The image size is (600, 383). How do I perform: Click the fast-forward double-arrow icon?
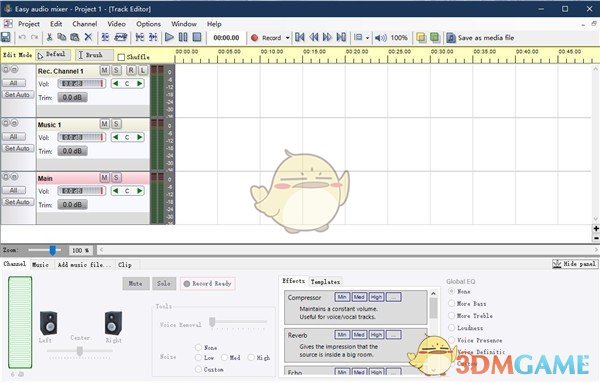click(327, 37)
